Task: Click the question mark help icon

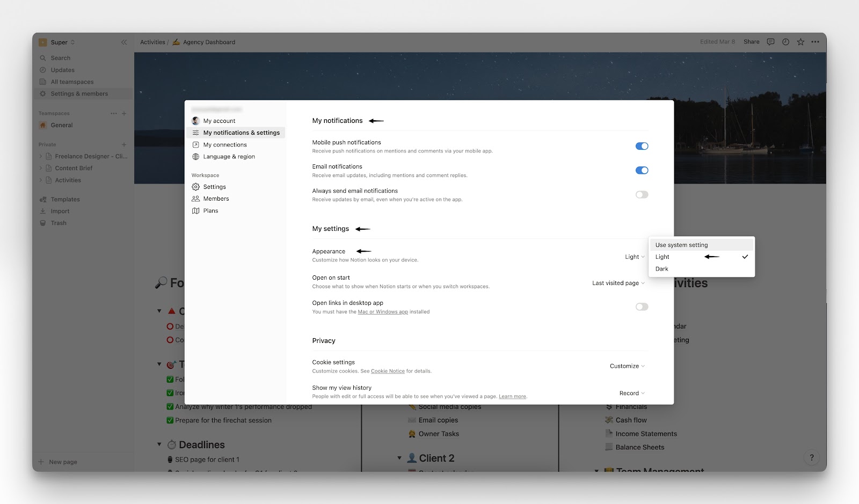Action: pyautogui.click(x=812, y=457)
